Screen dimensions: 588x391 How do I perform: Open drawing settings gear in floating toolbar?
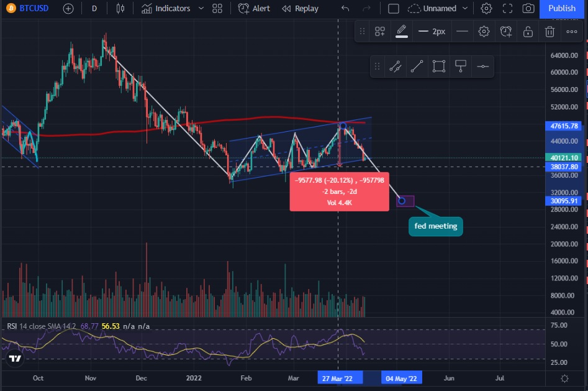click(x=484, y=32)
